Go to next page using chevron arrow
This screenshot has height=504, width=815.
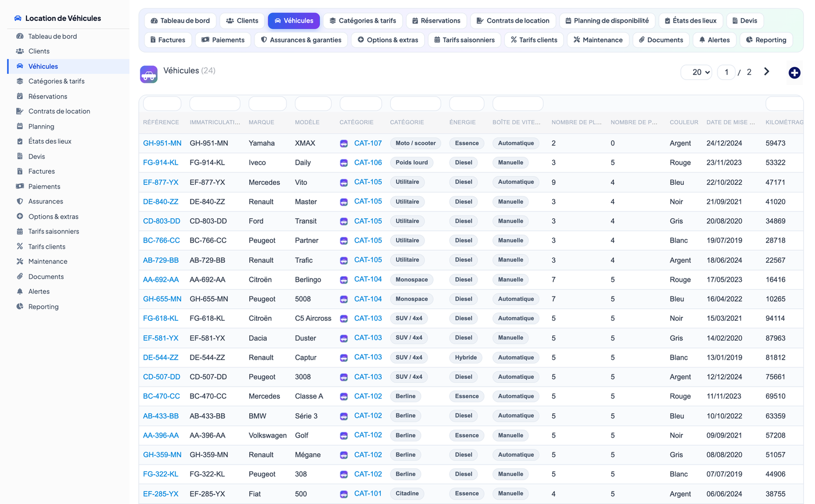tap(766, 72)
